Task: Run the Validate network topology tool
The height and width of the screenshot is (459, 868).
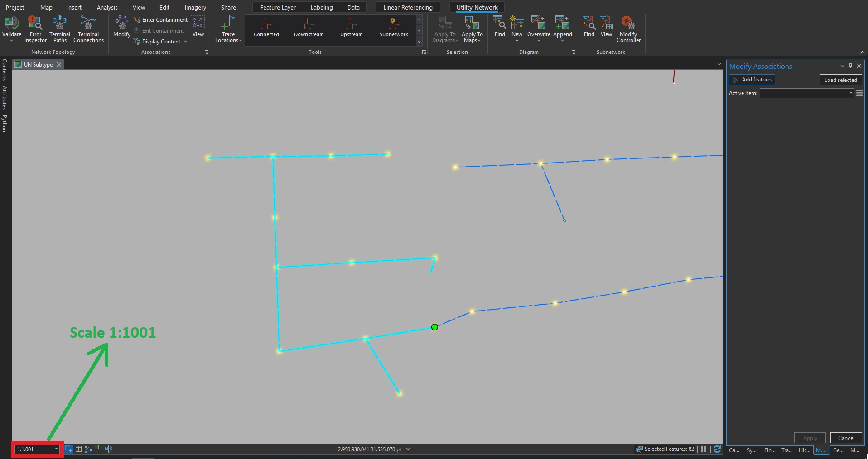Action: pos(11,28)
